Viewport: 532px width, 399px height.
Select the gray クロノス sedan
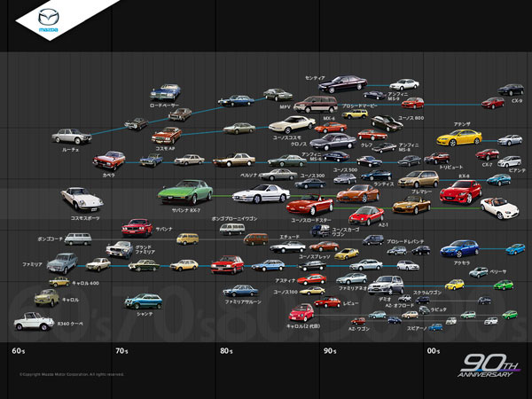point(333,142)
